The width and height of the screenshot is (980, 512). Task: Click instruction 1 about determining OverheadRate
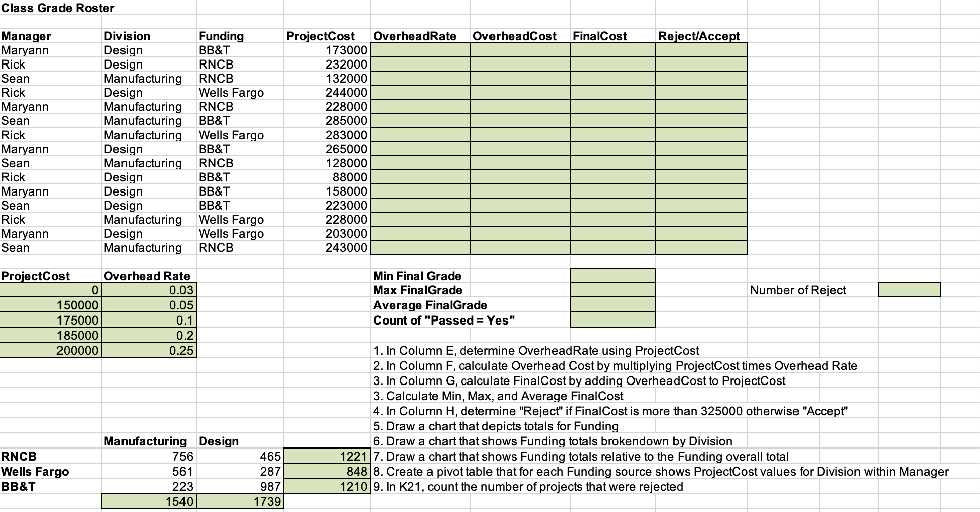[x=536, y=351]
